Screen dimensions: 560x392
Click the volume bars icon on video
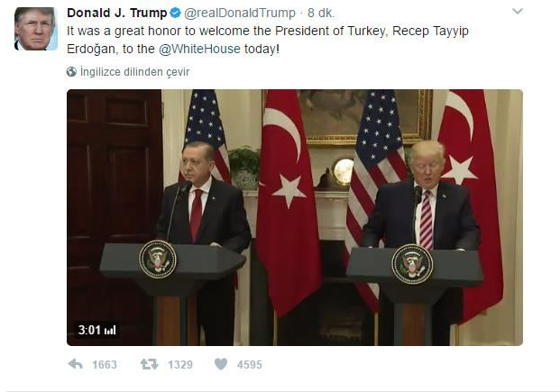pos(110,330)
